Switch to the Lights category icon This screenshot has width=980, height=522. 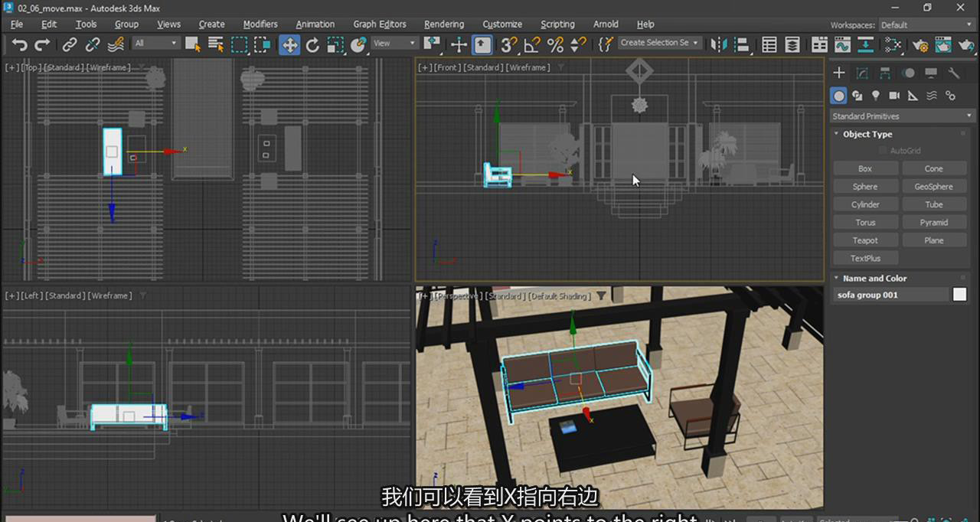(x=876, y=96)
